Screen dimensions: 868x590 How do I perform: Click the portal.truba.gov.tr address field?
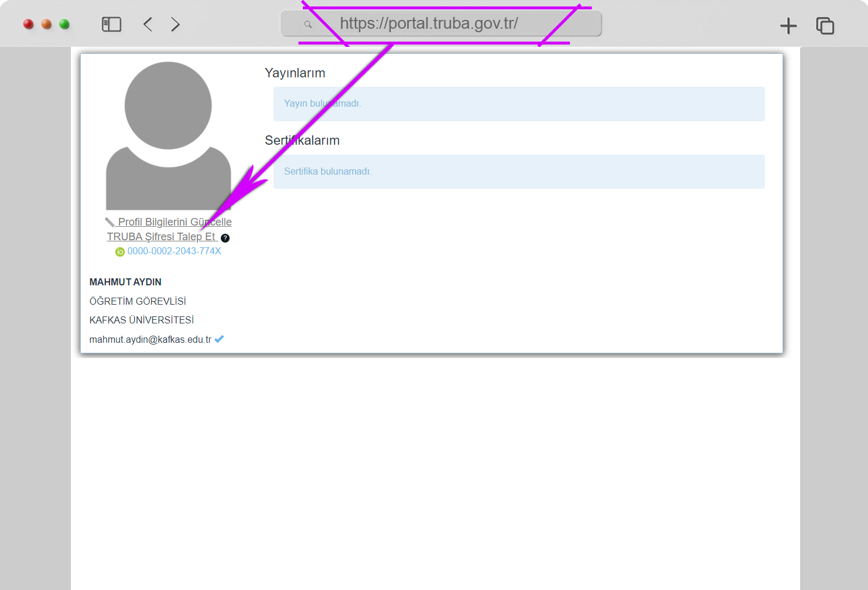(x=441, y=23)
